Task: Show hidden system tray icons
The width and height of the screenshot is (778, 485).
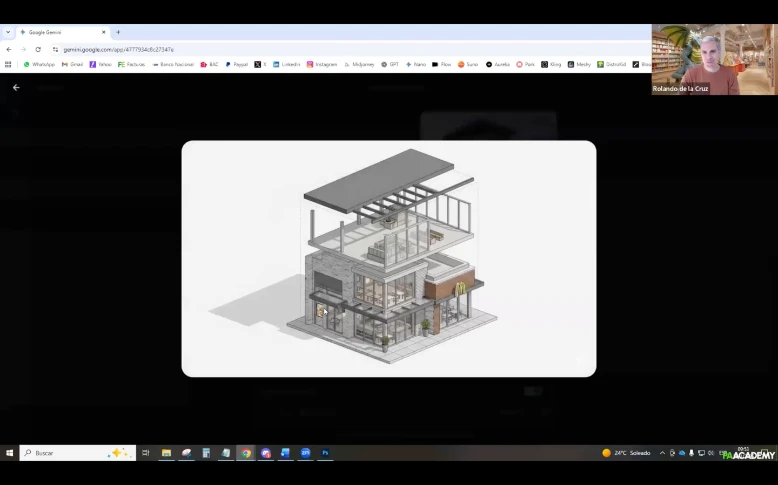Action: coord(661,453)
